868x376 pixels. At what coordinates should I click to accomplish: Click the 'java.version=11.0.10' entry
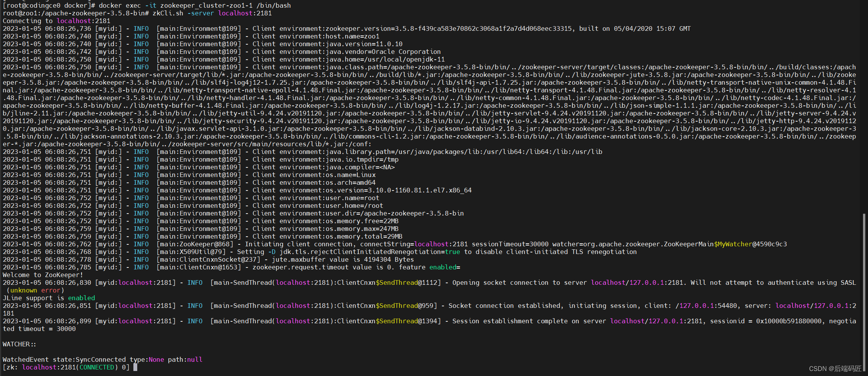364,44
